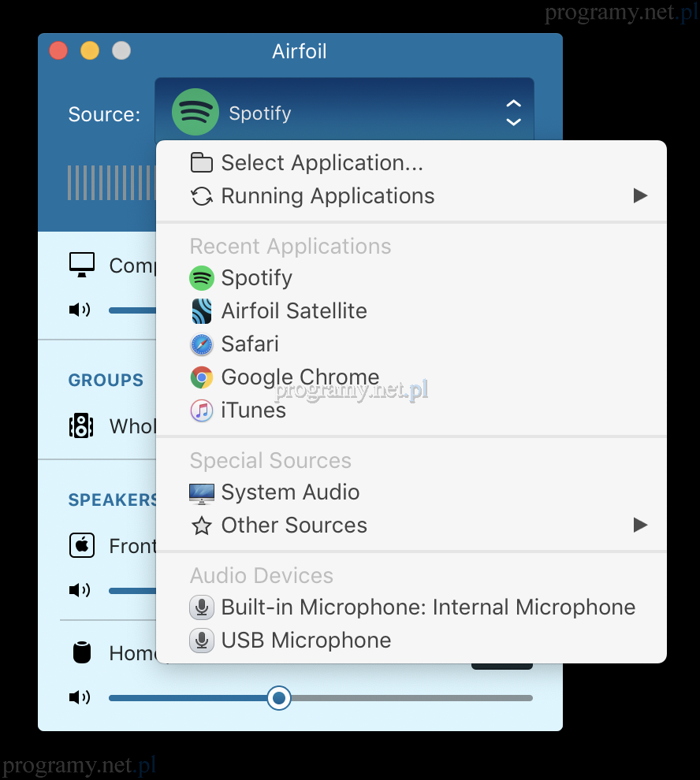
Task: Click the Whole-house group speaker icon
Action: (82, 426)
